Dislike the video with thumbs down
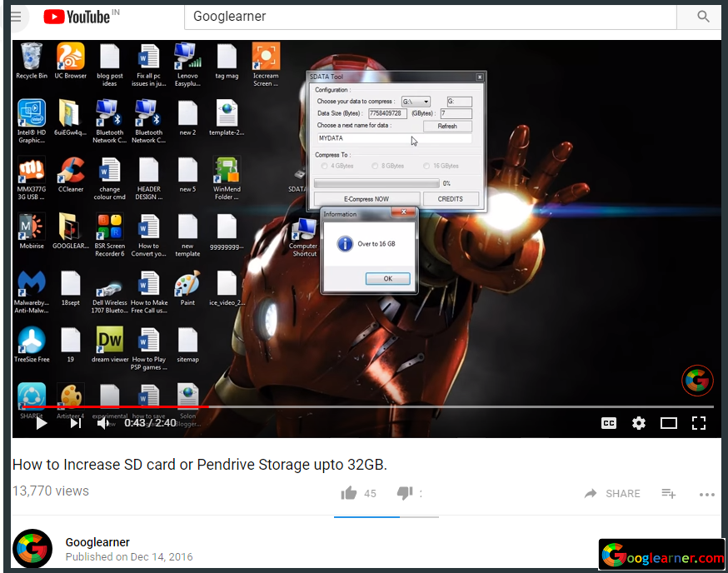Image resolution: width=728 pixels, height=573 pixels. (405, 493)
